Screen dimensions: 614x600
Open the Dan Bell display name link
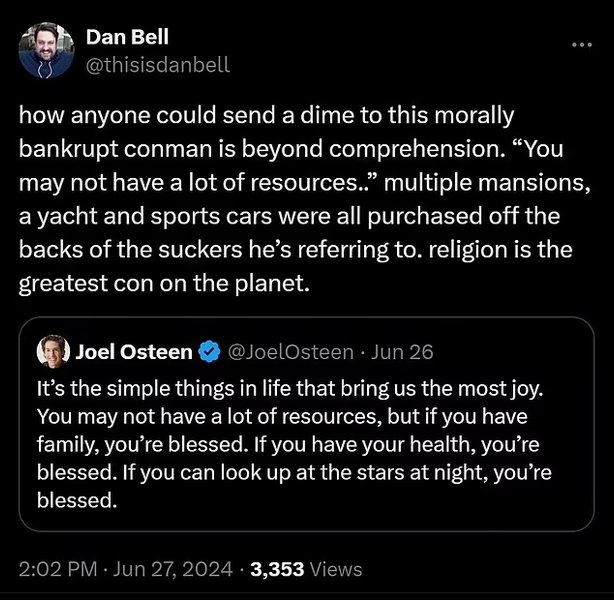click(127, 37)
